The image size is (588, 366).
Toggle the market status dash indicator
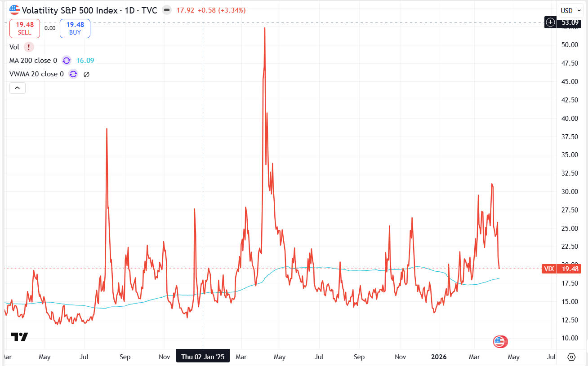pyautogui.click(x=167, y=10)
